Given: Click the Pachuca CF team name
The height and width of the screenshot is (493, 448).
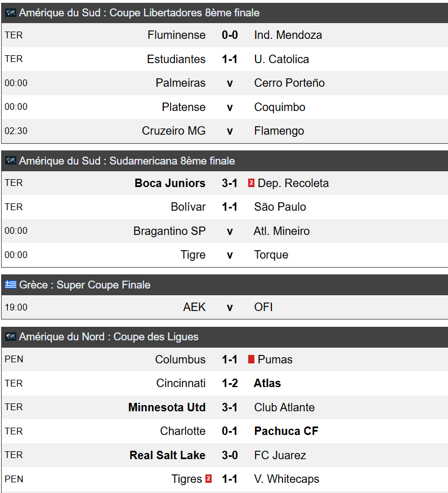Looking at the screenshot, I should click(286, 431).
